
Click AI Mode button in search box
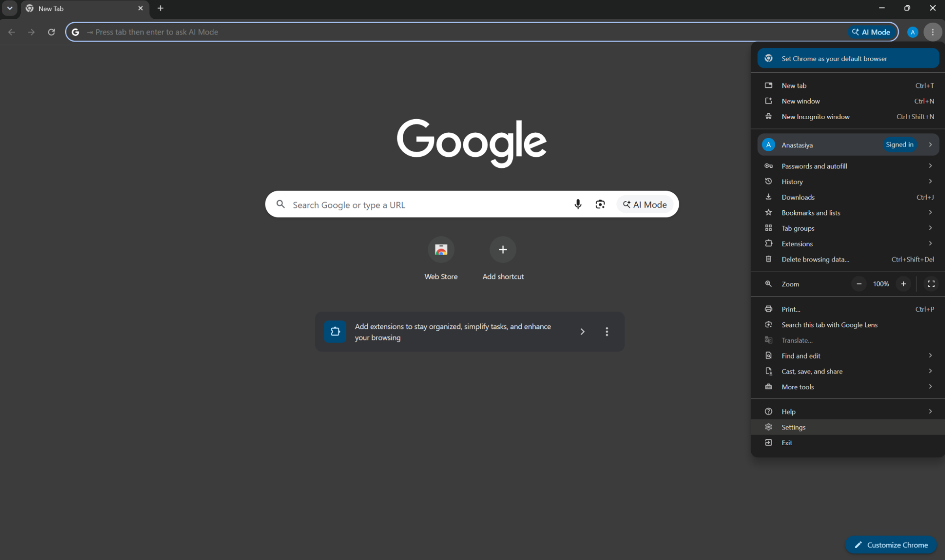(x=645, y=204)
